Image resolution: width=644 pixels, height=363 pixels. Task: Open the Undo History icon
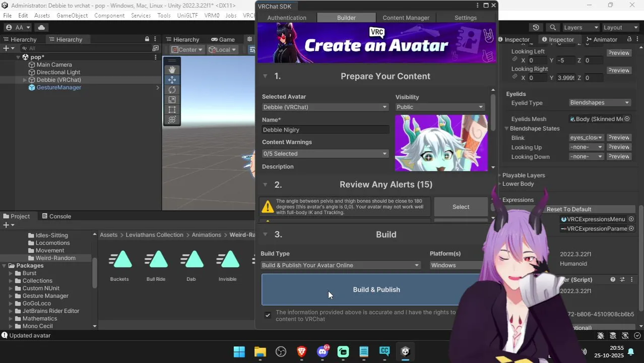point(536,27)
